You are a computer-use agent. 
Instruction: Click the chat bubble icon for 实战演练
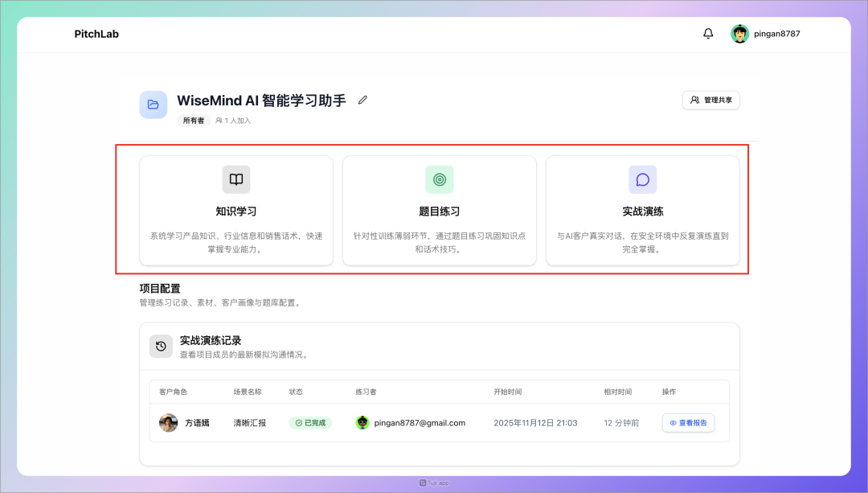[x=642, y=179]
